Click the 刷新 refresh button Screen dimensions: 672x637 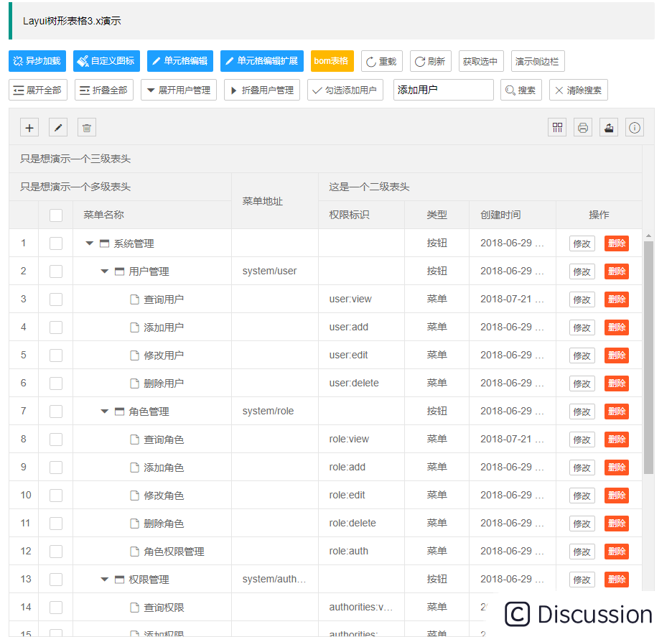[x=431, y=61]
